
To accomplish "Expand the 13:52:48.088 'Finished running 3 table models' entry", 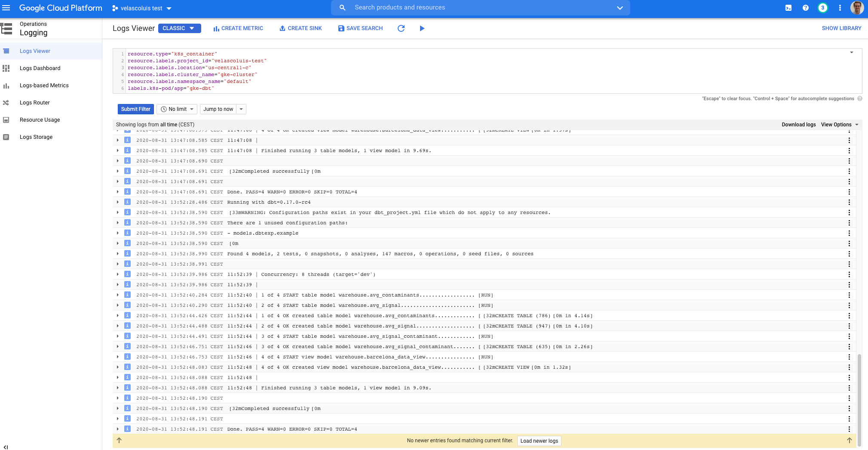I will [x=118, y=388].
